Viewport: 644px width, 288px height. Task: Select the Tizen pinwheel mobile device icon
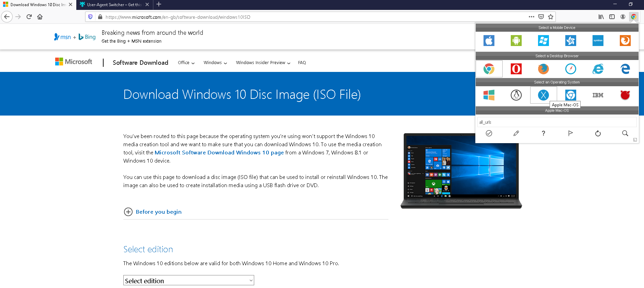(x=571, y=41)
